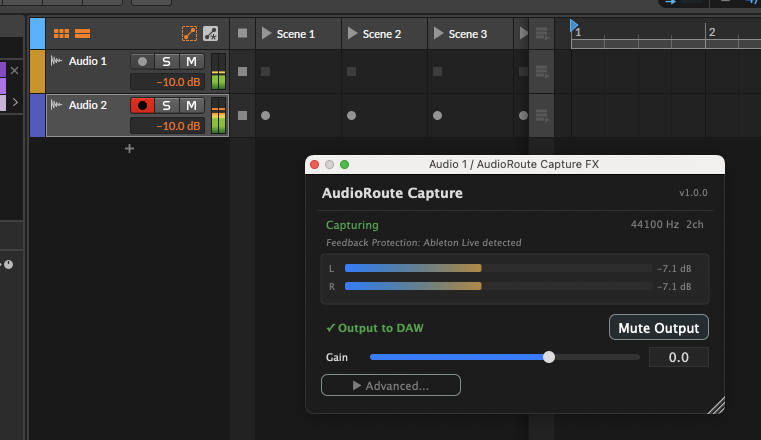The image size is (761, 440).
Task: Arm Audio 1 for recording
Action: (x=142, y=62)
